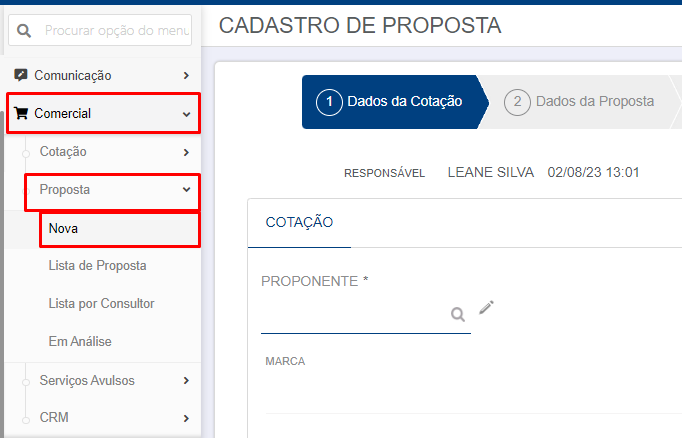
Task: Open Lista por Consultor
Action: tap(101, 303)
